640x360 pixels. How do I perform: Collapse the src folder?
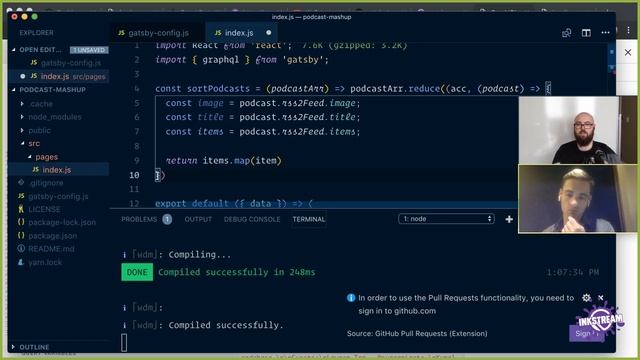34,144
